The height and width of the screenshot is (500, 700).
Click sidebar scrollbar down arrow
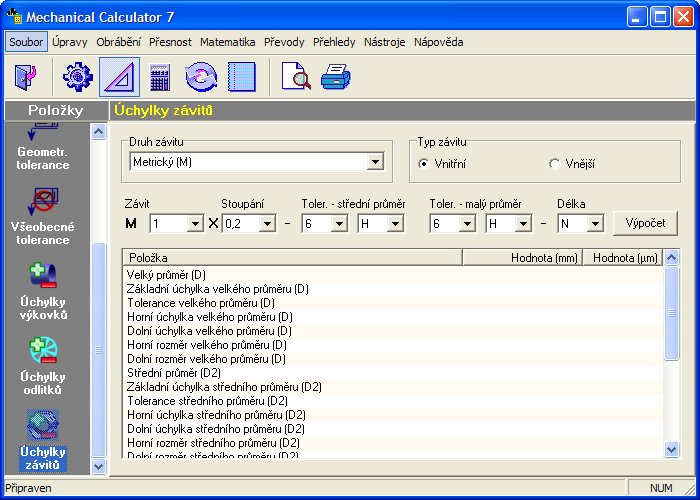[98, 467]
